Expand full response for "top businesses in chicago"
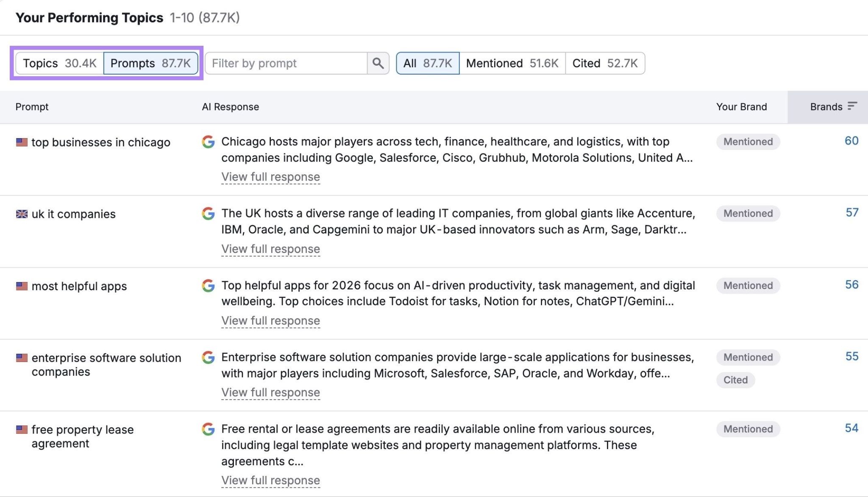The height and width of the screenshot is (497, 868). (271, 177)
